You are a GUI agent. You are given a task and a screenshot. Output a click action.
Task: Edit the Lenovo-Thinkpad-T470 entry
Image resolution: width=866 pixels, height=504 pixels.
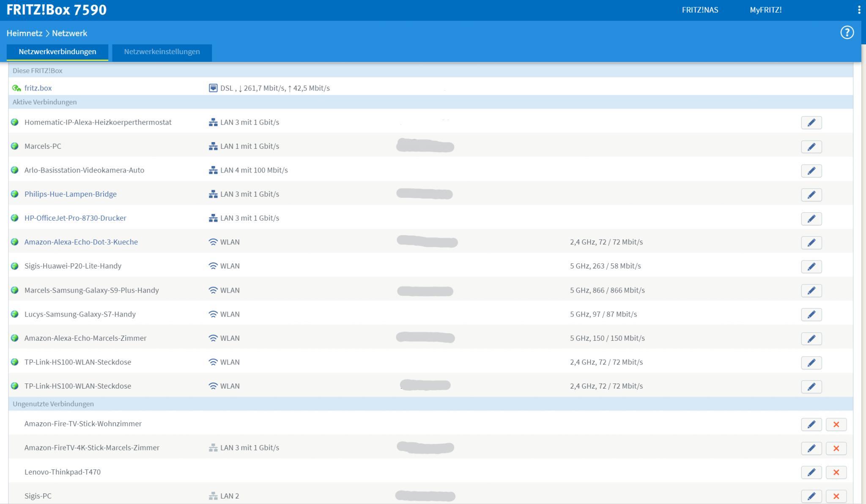point(811,472)
